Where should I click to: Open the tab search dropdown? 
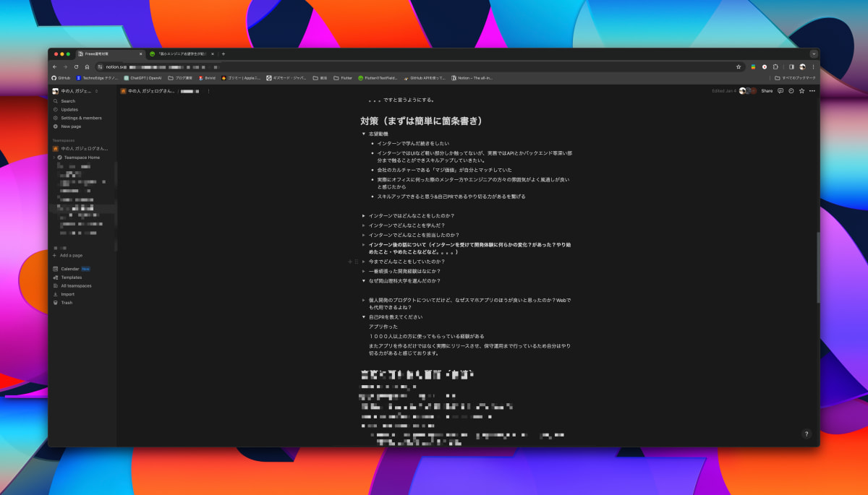pos(814,53)
